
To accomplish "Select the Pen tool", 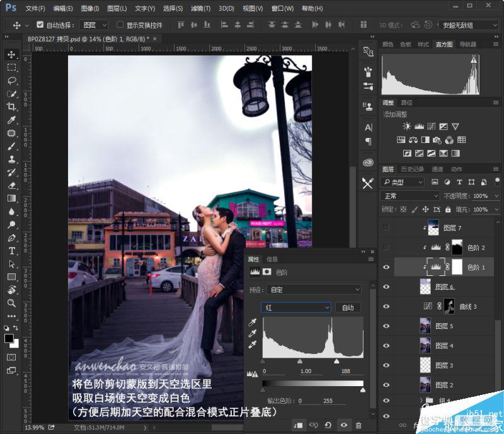I will (x=11, y=238).
